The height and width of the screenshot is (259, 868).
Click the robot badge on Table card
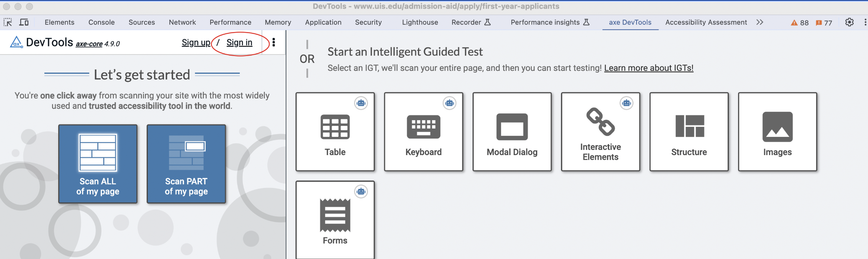[x=361, y=103]
